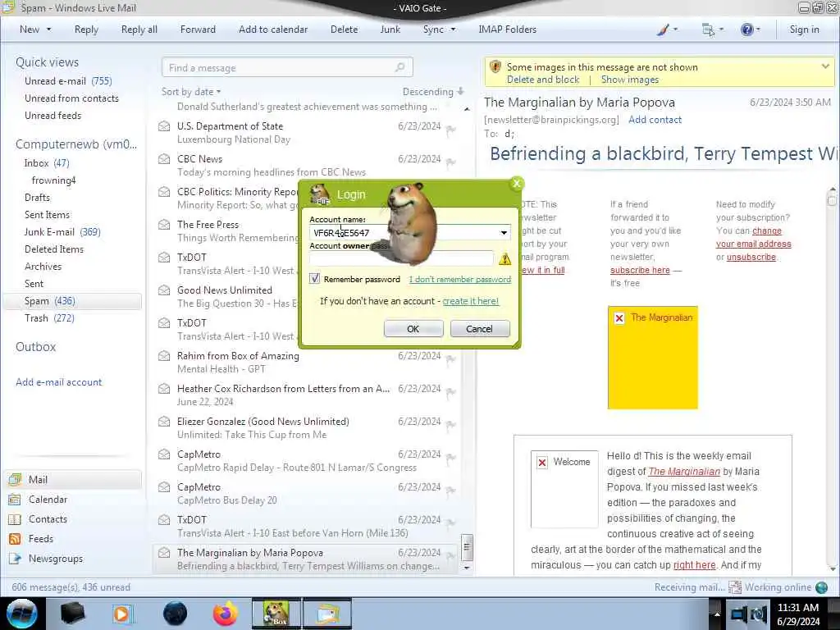The width and height of the screenshot is (840, 630).
Task: Click Forward in the toolbar
Action: (198, 30)
